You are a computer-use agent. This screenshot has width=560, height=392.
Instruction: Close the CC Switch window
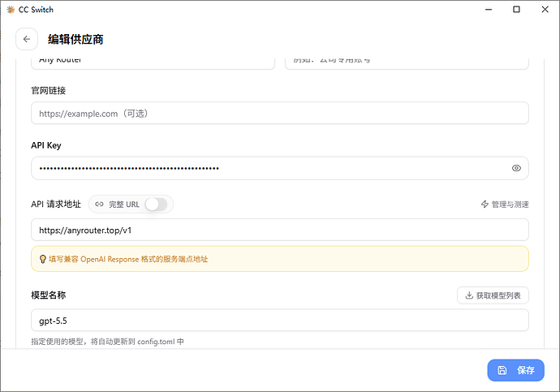click(545, 10)
